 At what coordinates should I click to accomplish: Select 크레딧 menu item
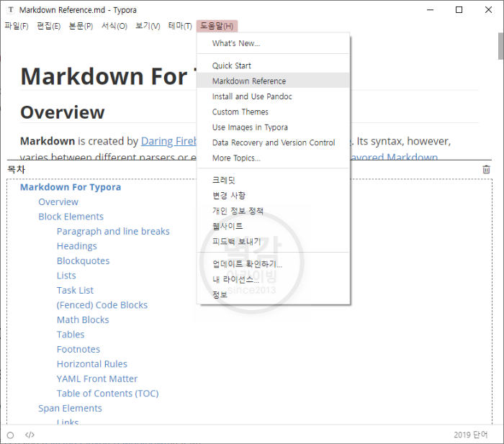click(x=273, y=180)
